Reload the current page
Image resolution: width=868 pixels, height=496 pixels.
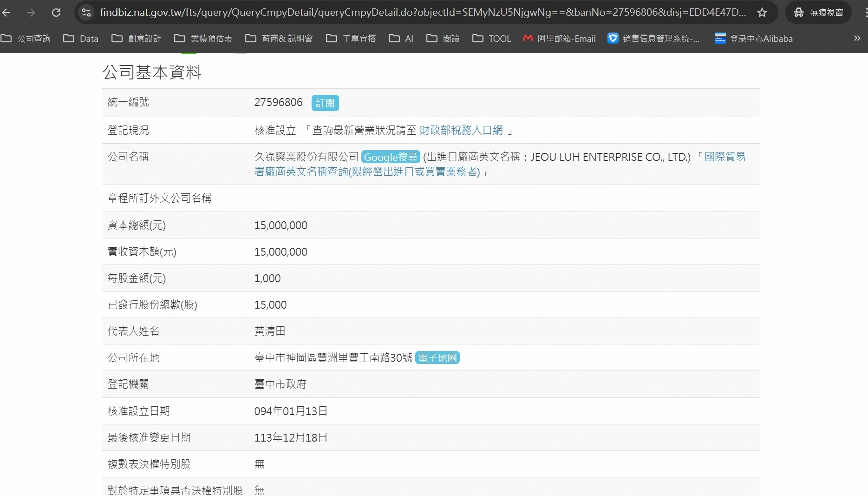pos(56,13)
